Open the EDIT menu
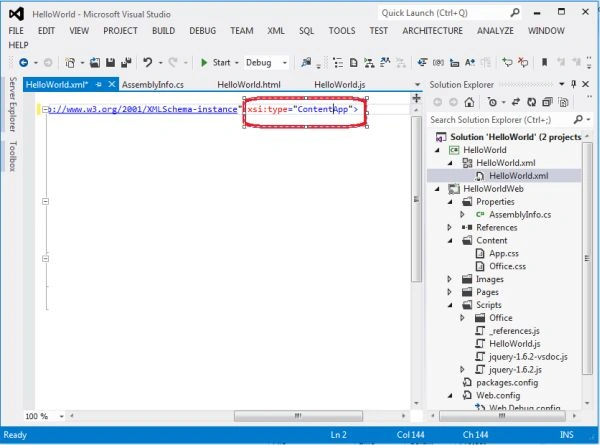This screenshot has width=600, height=445. point(46,31)
